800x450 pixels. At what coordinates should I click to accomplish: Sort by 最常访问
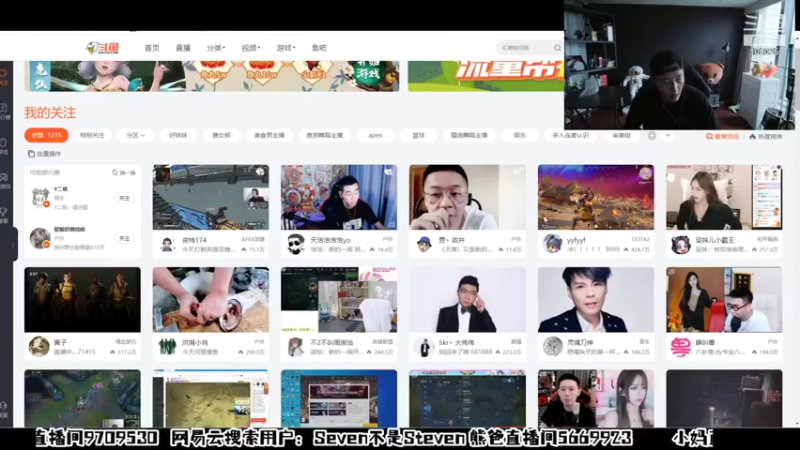(x=722, y=136)
